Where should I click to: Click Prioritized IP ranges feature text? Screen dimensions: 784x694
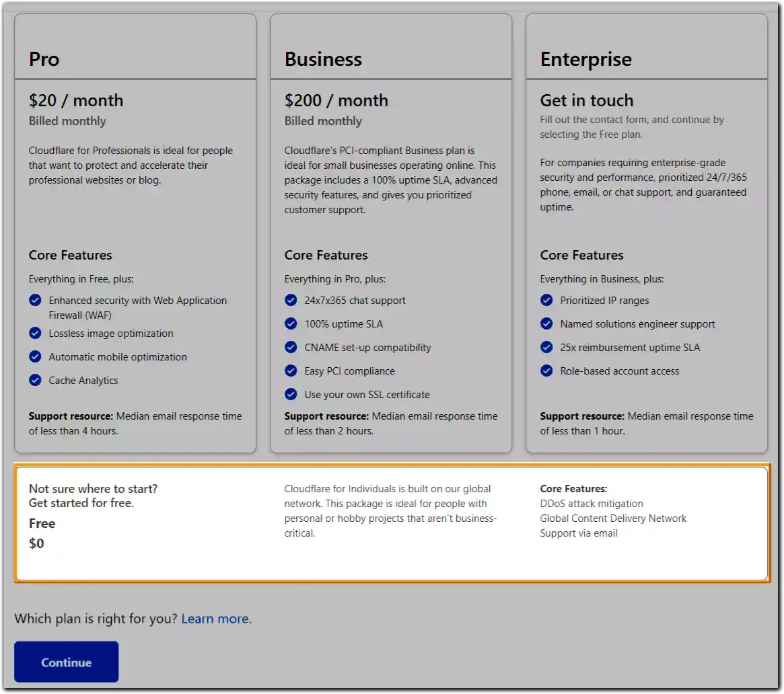[x=604, y=301]
